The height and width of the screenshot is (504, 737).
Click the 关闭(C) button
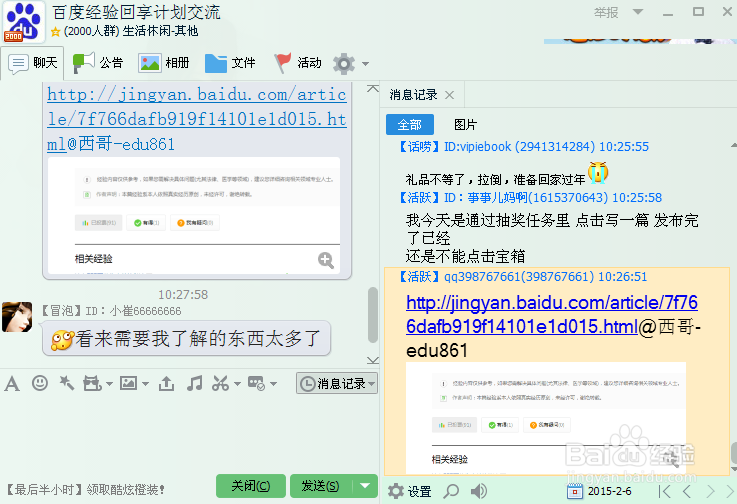pyautogui.click(x=251, y=486)
